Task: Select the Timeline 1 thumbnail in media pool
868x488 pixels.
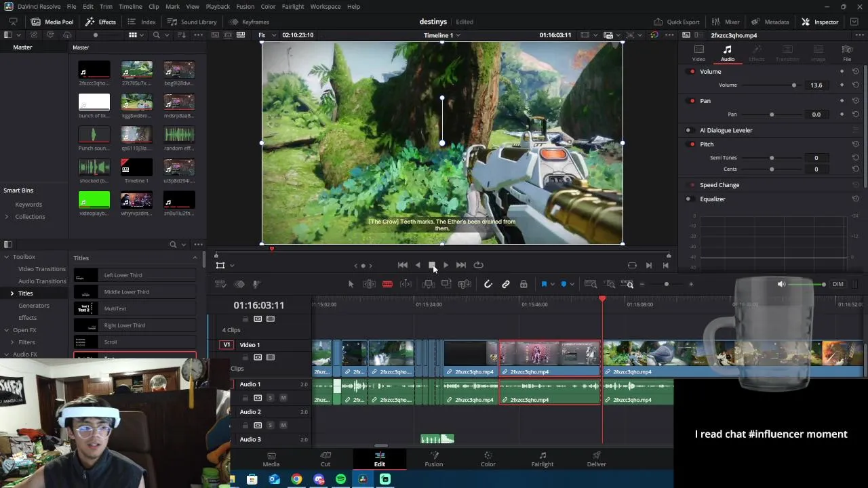Action: pyautogui.click(x=136, y=167)
